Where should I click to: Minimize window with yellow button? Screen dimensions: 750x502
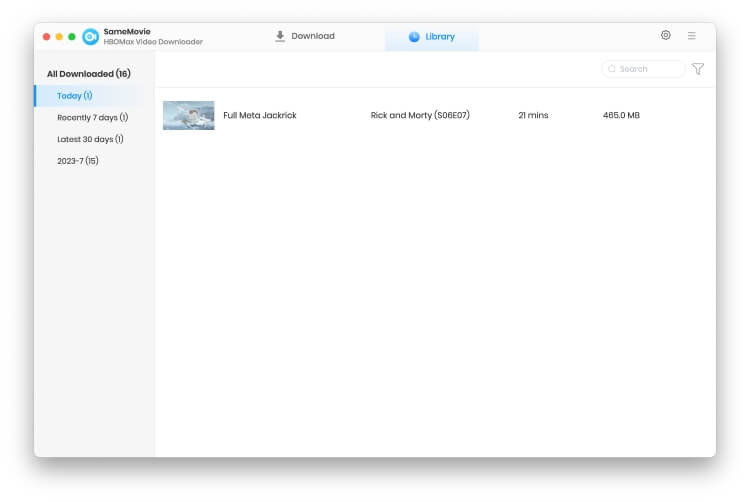pos(59,37)
